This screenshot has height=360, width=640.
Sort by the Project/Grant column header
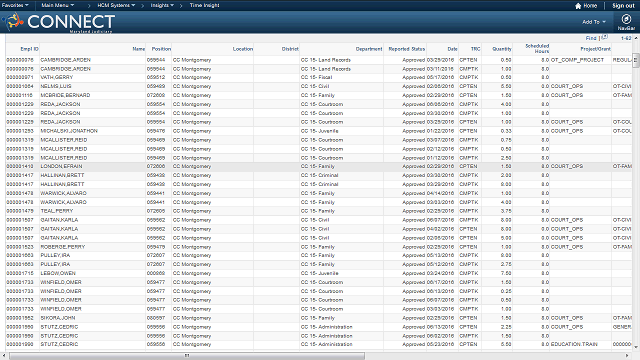click(596, 49)
